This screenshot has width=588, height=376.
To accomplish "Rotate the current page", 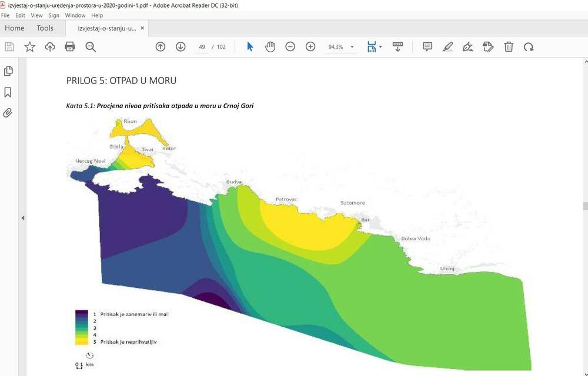I will 527,46.
